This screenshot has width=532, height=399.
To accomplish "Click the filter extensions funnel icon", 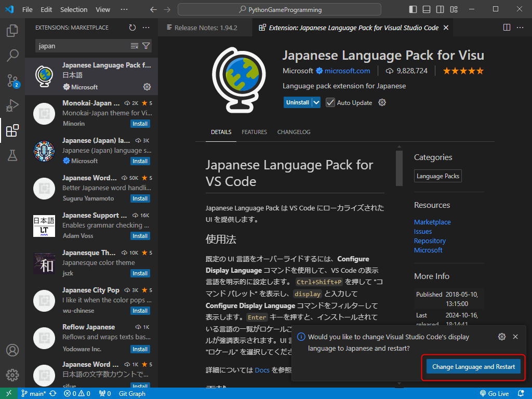I will 146,46.
